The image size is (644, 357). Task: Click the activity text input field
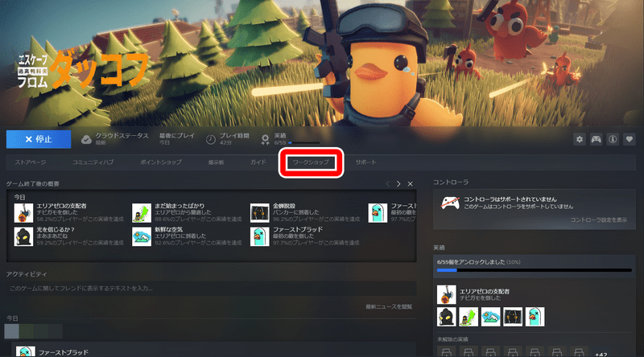coord(211,289)
